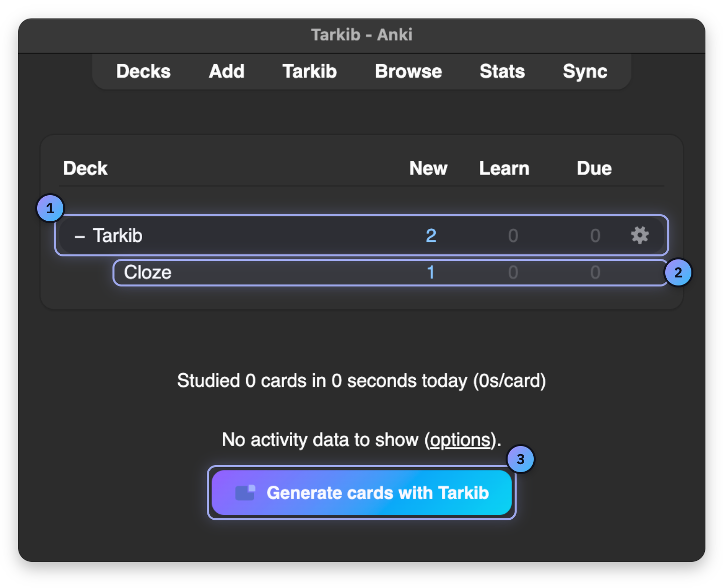This screenshot has height=588, width=723.
Task: Collapse the Tarkib deck with minus toggle
Action: 79,236
